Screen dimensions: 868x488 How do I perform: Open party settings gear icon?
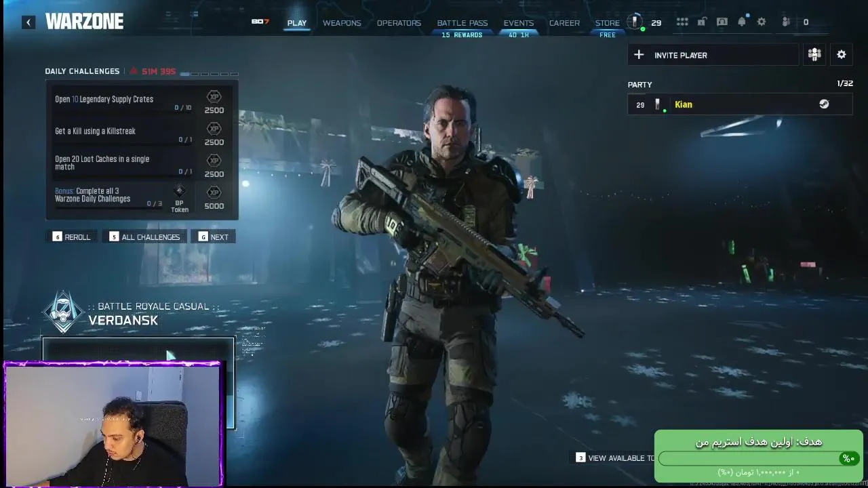tap(842, 55)
